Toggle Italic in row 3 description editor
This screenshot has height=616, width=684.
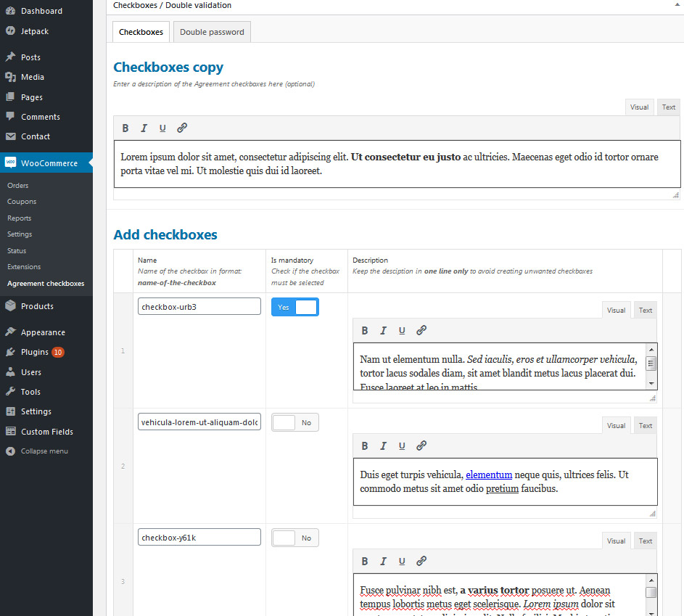coord(383,561)
